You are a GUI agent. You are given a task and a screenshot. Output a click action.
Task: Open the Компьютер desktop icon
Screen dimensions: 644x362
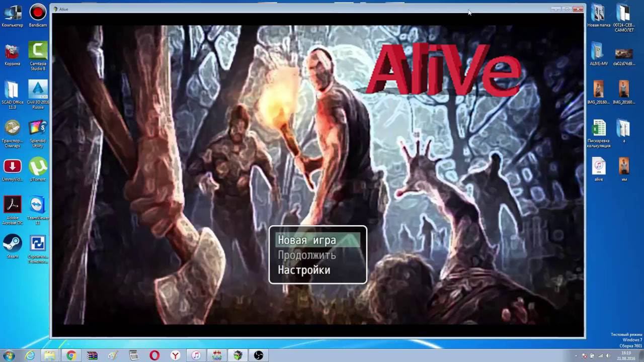(12, 16)
